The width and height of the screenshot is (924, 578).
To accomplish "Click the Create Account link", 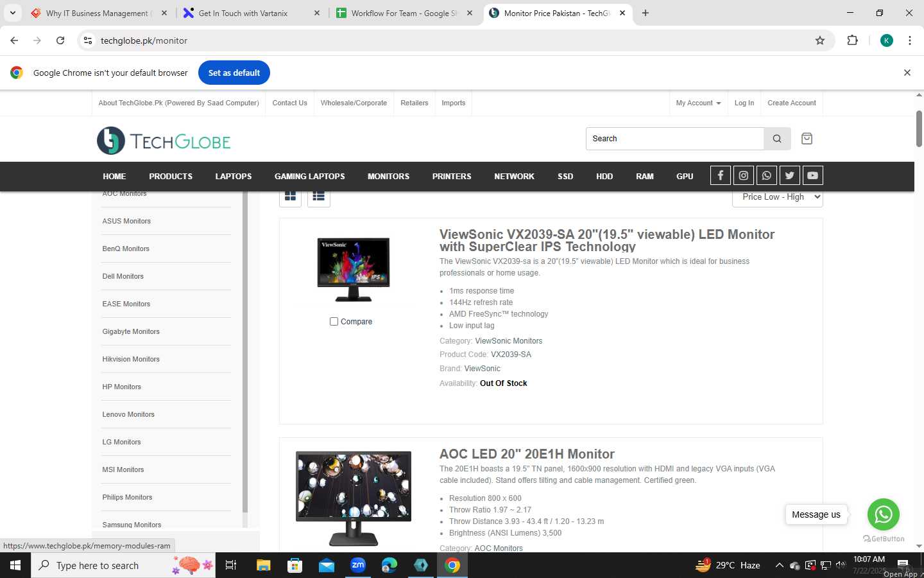I will [x=792, y=103].
